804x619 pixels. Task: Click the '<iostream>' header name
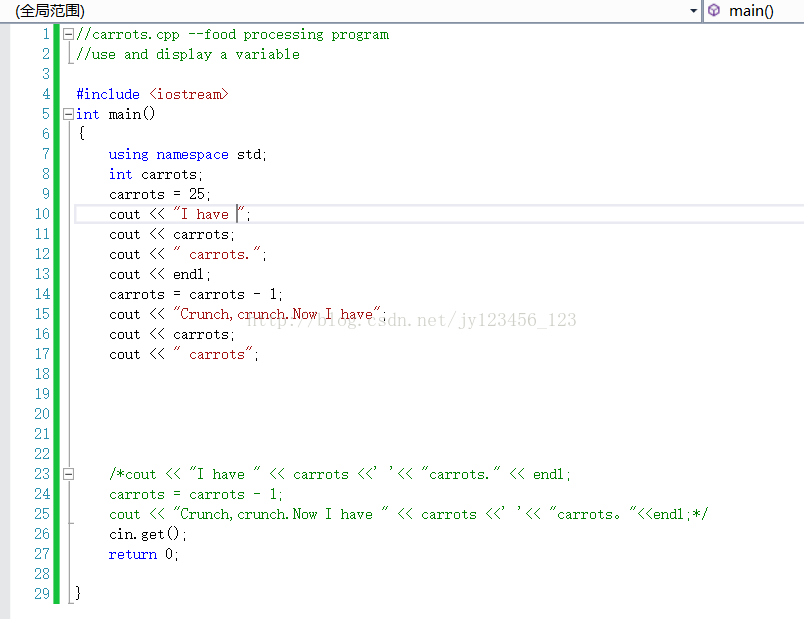189,94
